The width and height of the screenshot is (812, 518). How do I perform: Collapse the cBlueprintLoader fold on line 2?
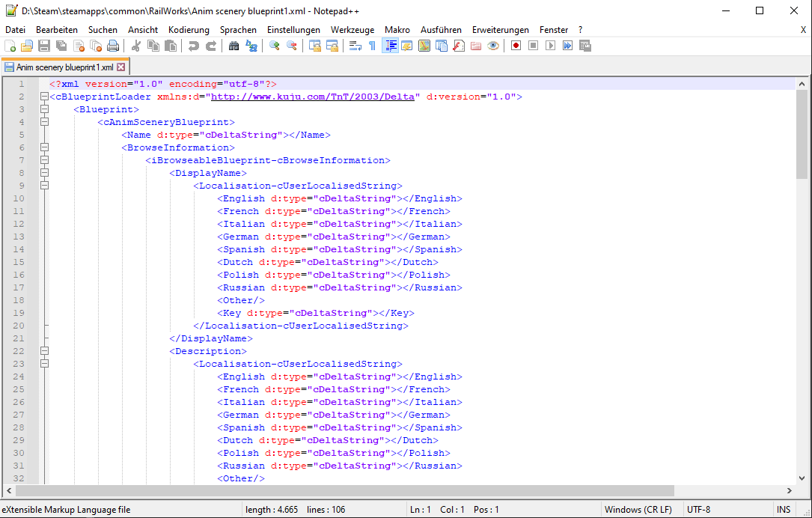(44, 97)
